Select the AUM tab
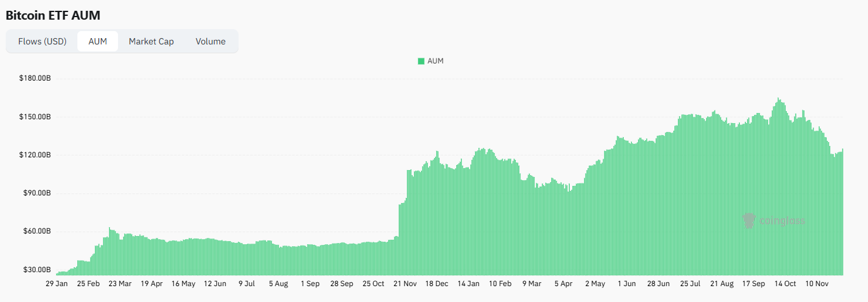The image size is (868, 302). 98,41
